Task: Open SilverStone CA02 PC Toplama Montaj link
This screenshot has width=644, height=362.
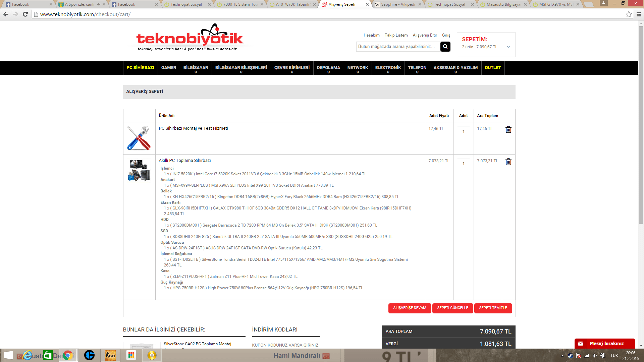Action: tap(198, 344)
